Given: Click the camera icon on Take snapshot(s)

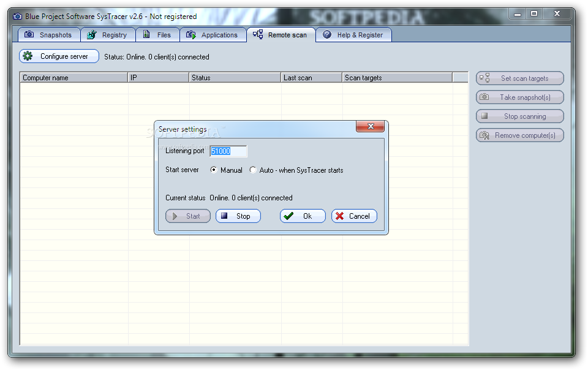Looking at the screenshot, I should tap(484, 97).
